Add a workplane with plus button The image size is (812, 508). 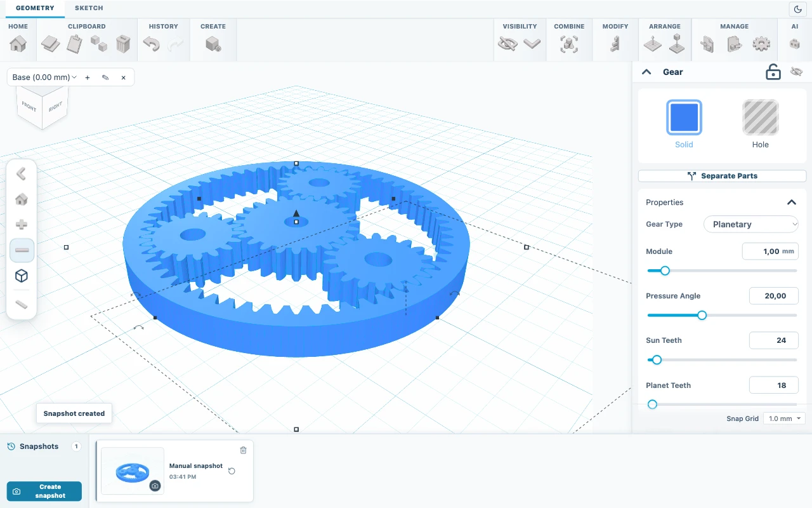coord(88,77)
